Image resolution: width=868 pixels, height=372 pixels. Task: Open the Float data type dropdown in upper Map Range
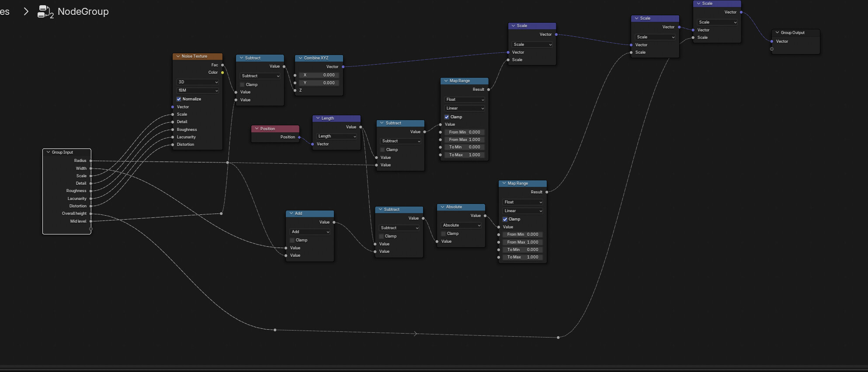coord(465,100)
